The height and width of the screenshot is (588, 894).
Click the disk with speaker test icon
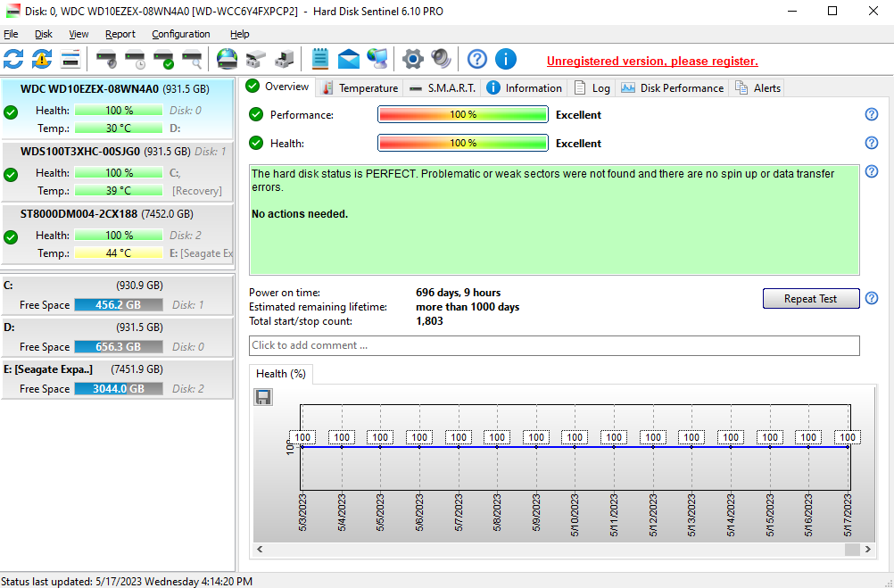pyautogui.click(x=106, y=59)
